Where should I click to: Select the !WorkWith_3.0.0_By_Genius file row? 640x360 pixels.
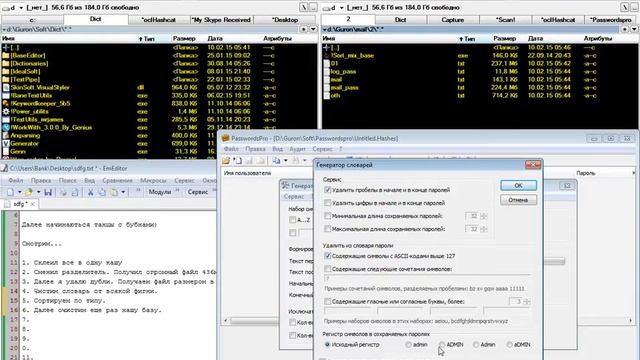(x=159, y=127)
